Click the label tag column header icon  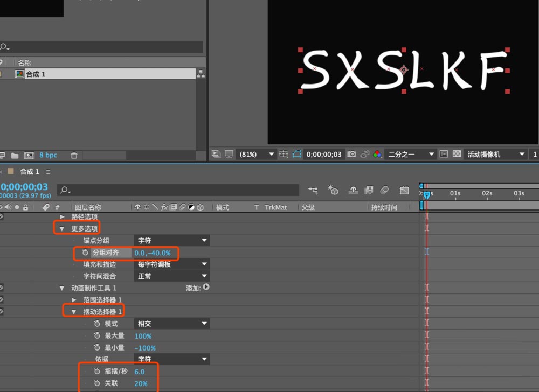click(x=46, y=207)
